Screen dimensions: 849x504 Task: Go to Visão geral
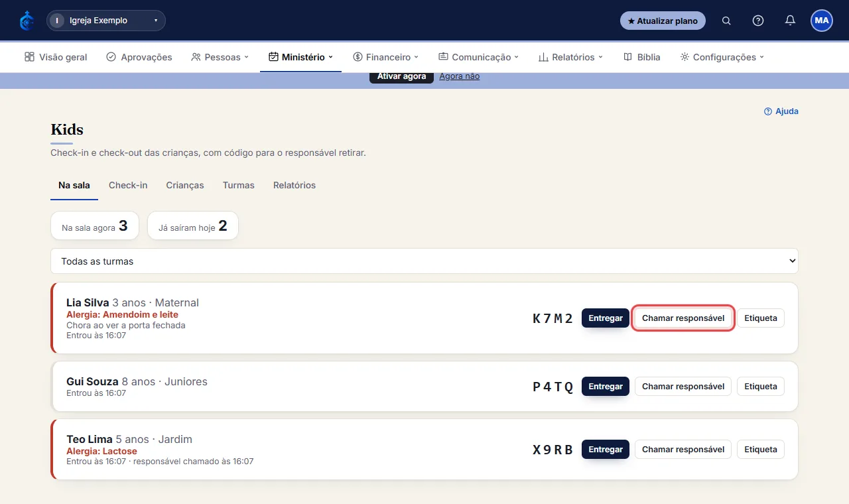(x=56, y=57)
